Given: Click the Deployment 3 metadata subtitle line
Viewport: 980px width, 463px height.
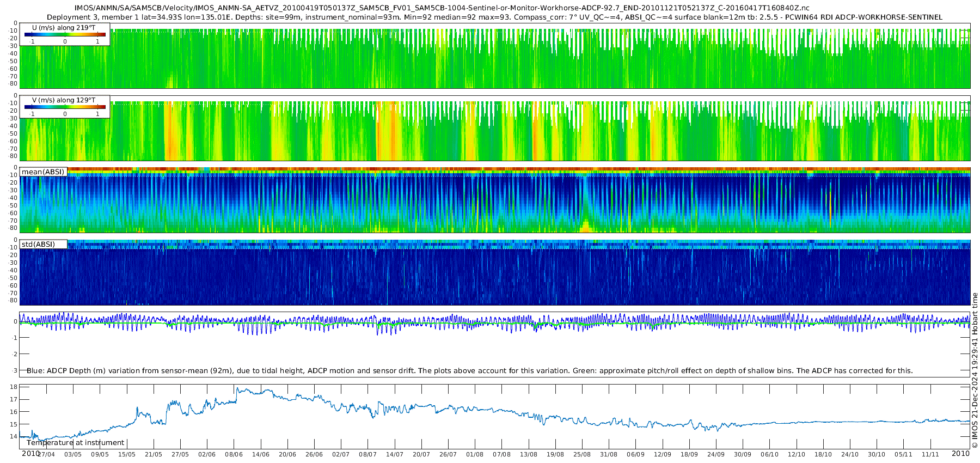Looking at the screenshot, I should click(x=494, y=17).
